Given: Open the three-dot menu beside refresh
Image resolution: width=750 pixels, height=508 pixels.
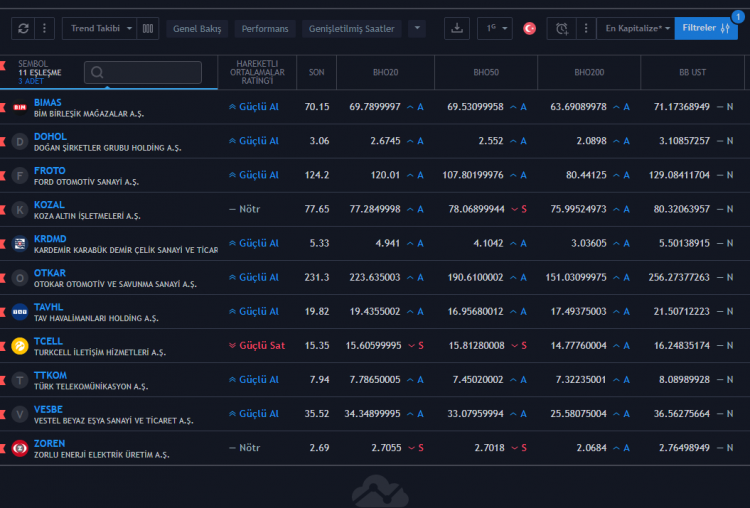Looking at the screenshot, I should (44, 29).
